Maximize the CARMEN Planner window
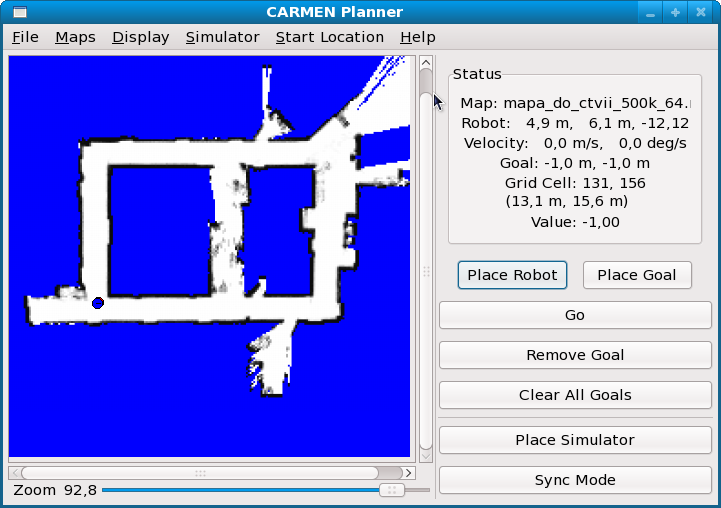 click(x=675, y=12)
